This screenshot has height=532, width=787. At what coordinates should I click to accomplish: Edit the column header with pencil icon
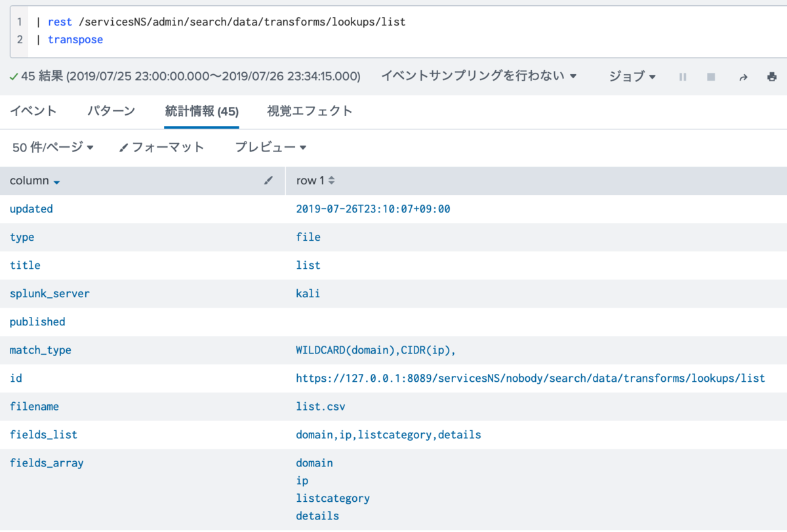(x=268, y=180)
